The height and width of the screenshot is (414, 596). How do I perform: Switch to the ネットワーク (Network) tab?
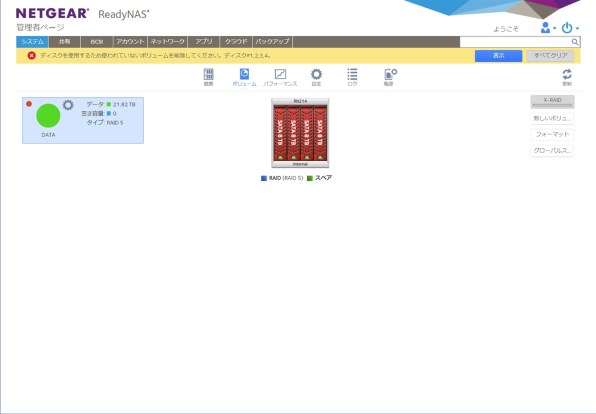click(167, 41)
